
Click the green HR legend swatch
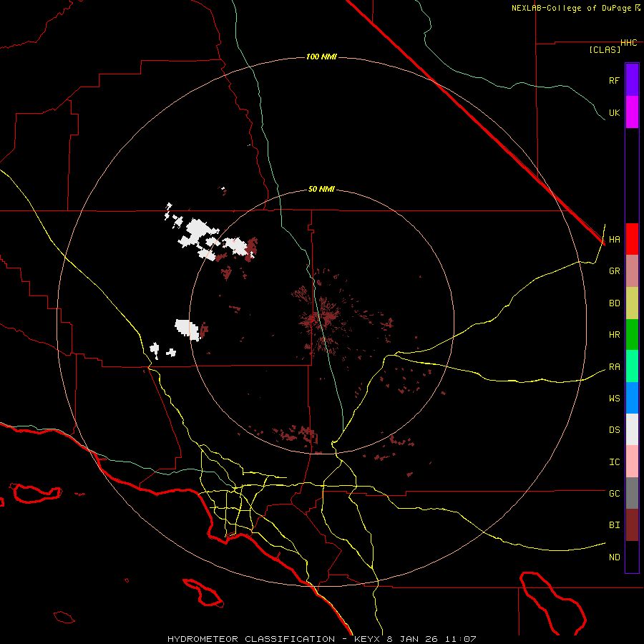632,335
